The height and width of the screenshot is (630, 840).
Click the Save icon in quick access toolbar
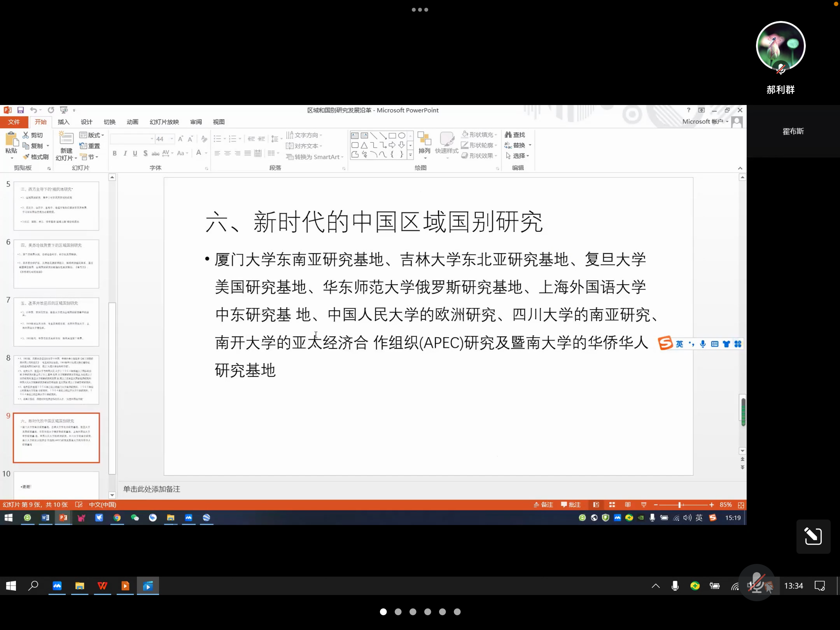pyautogui.click(x=21, y=110)
